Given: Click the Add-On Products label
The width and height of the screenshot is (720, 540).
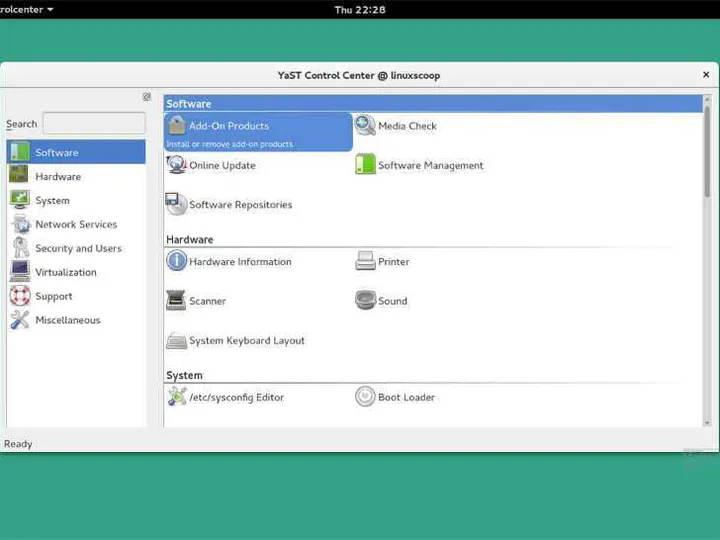Looking at the screenshot, I should pyautogui.click(x=229, y=126).
